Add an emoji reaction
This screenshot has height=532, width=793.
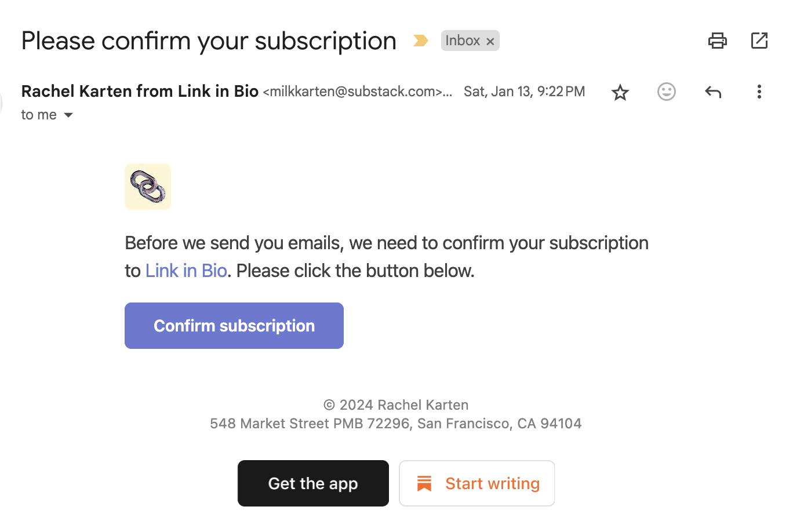(667, 92)
